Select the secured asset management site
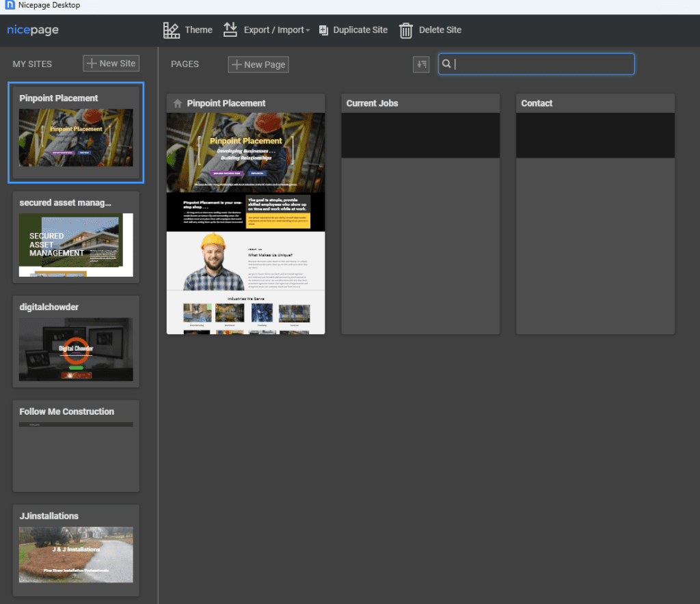Image resolution: width=700 pixels, height=604 pixels. pos(76,237)
